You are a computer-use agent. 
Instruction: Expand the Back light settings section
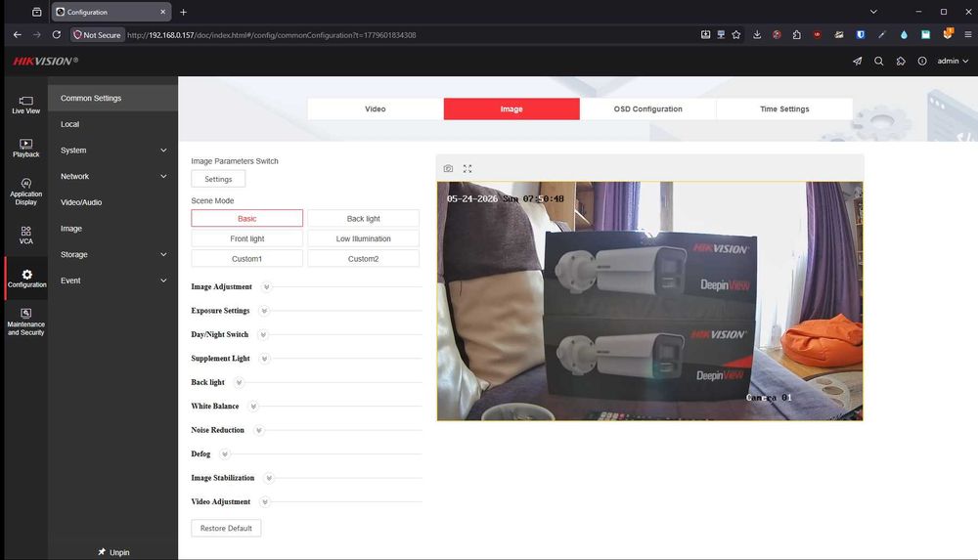point(239,382)
